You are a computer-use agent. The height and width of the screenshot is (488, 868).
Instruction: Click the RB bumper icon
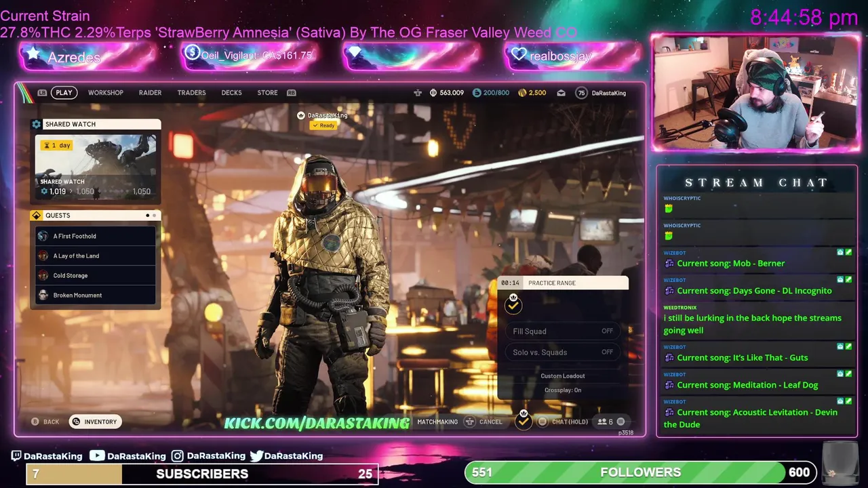292,93
